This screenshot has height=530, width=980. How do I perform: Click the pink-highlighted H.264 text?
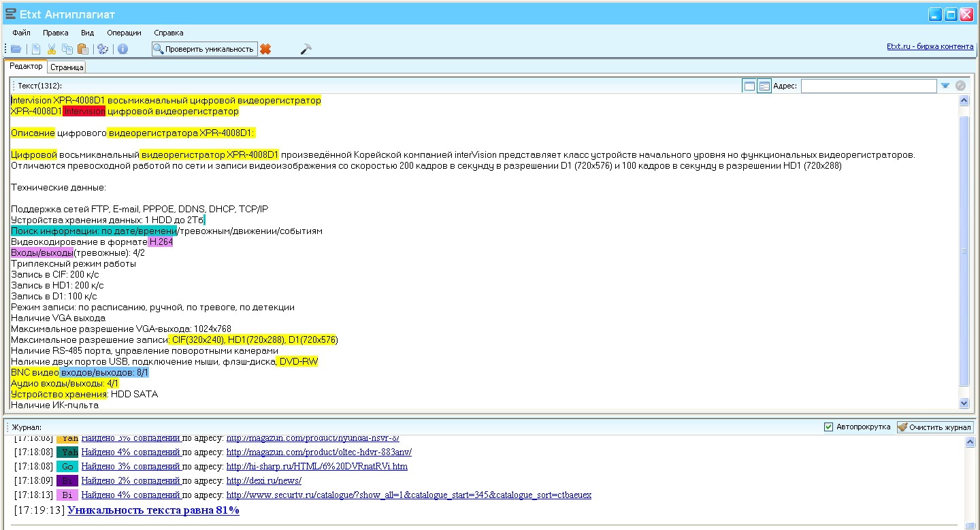click(161, 242)
